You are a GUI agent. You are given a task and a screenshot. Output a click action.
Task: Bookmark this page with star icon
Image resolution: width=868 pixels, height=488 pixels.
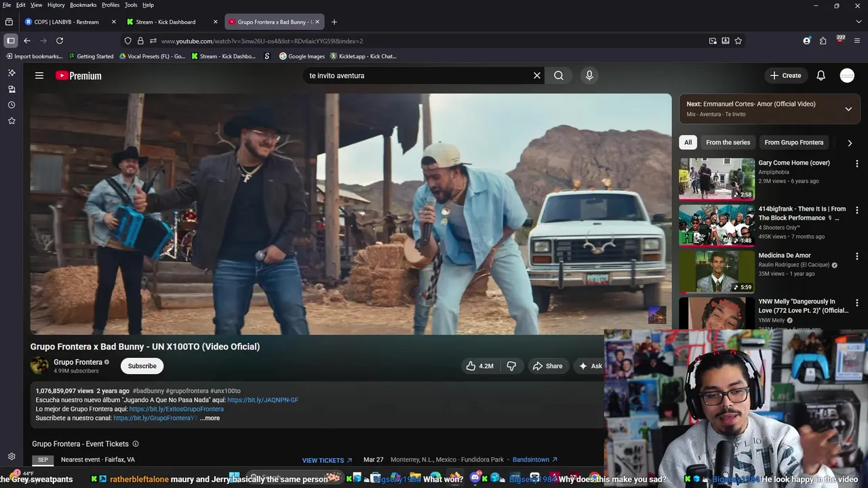tap(738, 41)
